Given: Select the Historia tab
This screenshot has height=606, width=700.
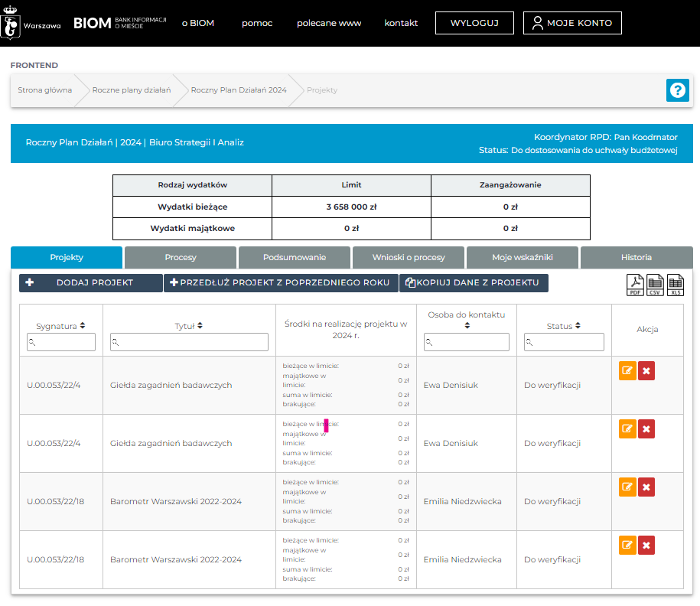Looking at the screenshot, I should tap(636, 257).
